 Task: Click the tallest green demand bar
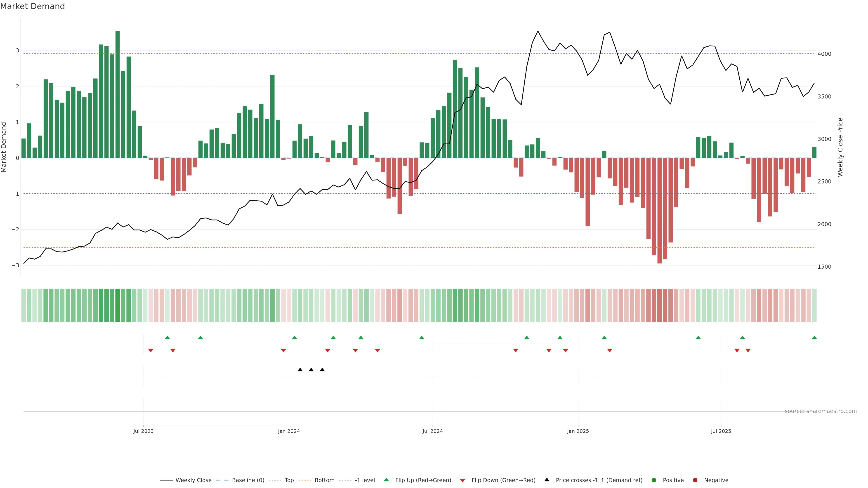point(118,94)
